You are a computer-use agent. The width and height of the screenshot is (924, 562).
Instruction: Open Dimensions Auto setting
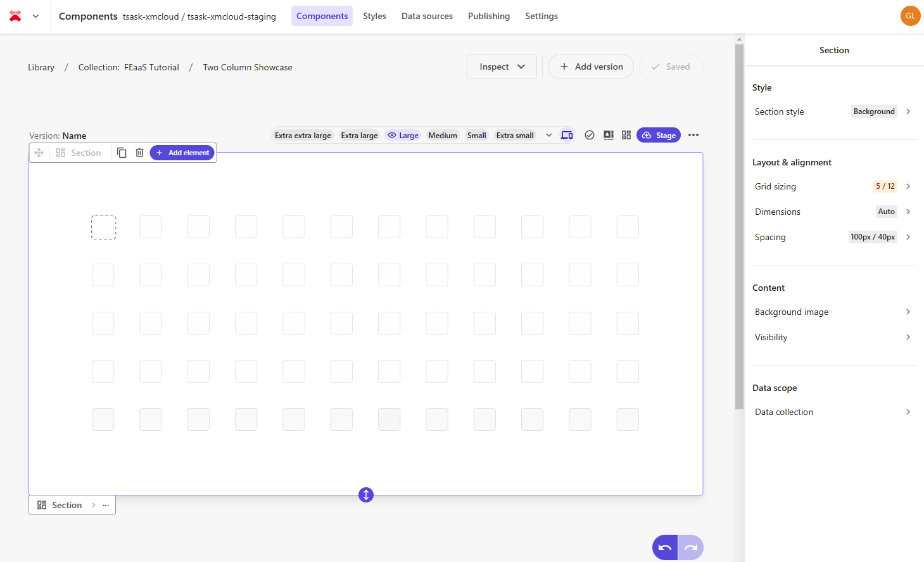pos(834,212)
